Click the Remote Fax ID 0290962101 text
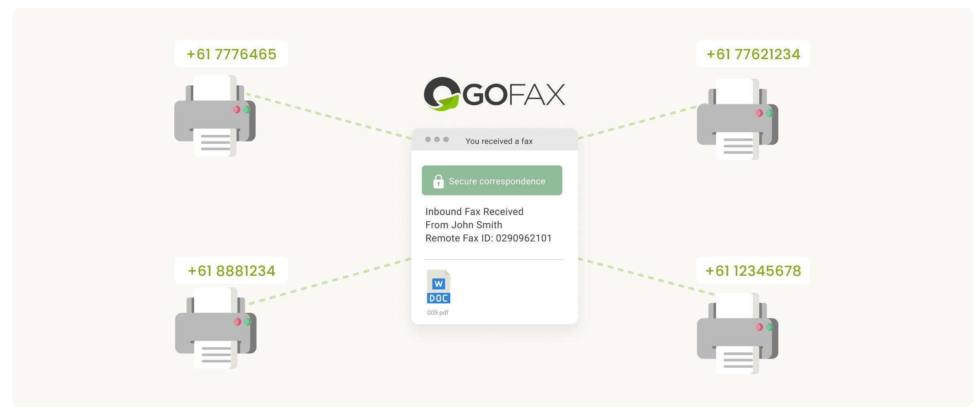This screenshot has height=417, width=980. [488, 238]
